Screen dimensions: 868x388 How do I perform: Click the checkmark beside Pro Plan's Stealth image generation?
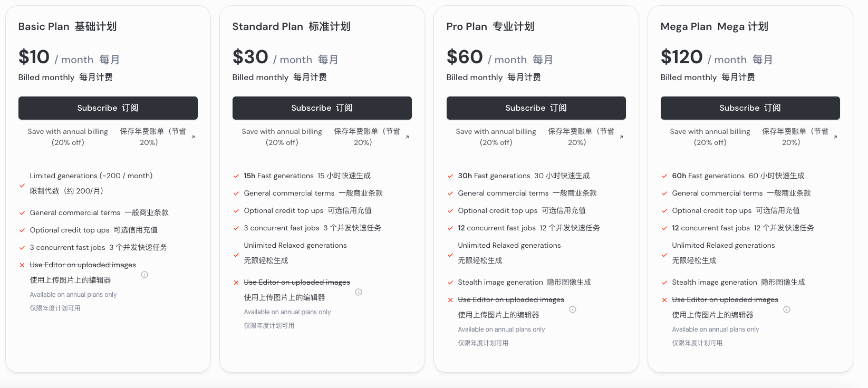pyautogui.click(x=450, y=283)
